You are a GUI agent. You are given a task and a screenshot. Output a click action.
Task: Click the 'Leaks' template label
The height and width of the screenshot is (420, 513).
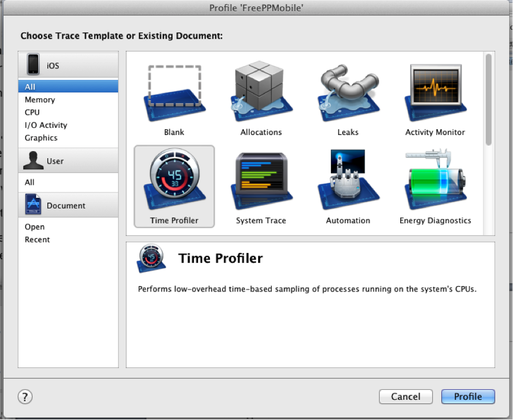click(x=348, y=132)
